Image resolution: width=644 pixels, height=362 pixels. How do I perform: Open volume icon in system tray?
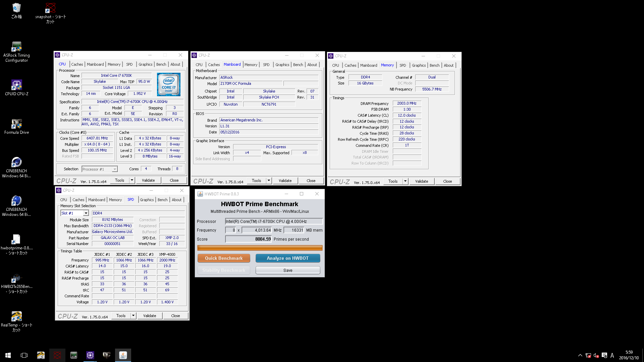[x=596, y=355]
